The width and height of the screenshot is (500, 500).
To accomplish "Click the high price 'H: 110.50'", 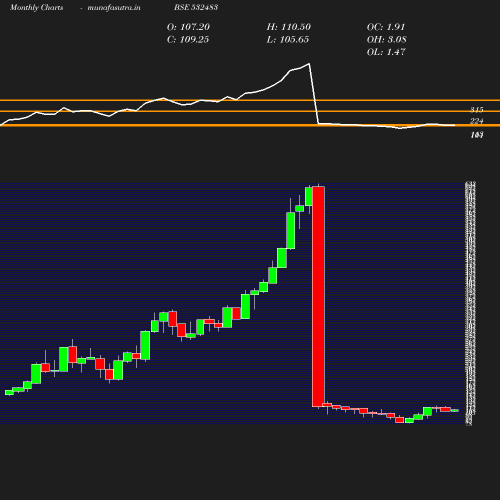I will [x=289, y=27].
